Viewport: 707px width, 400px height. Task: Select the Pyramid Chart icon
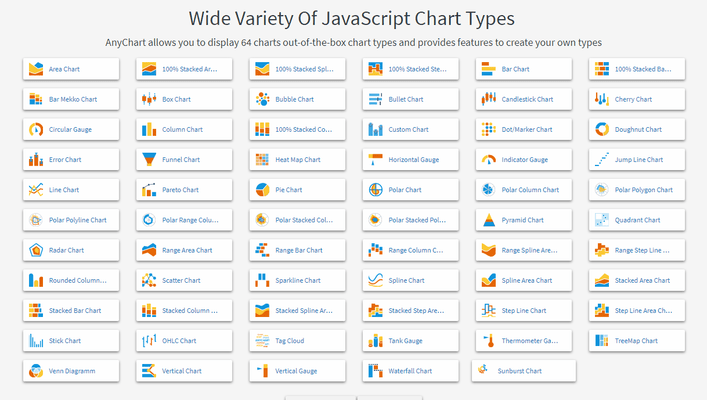pyautogui.click(x=488, y=220)
